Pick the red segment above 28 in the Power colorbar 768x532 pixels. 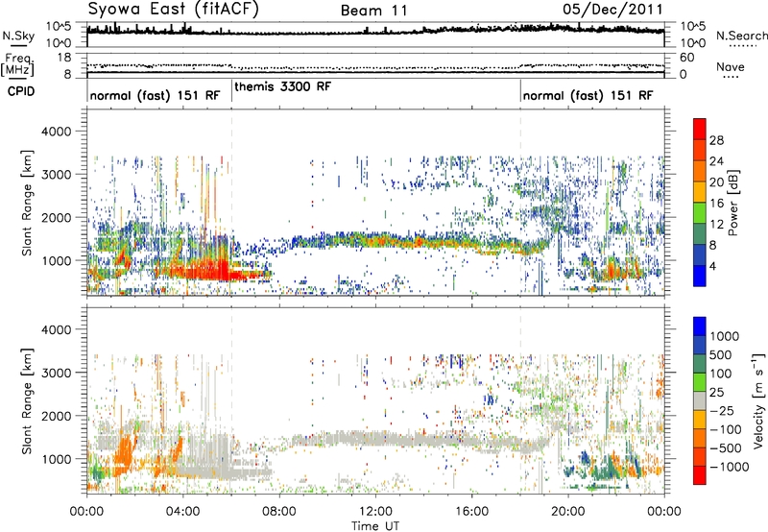pos(700,129)
